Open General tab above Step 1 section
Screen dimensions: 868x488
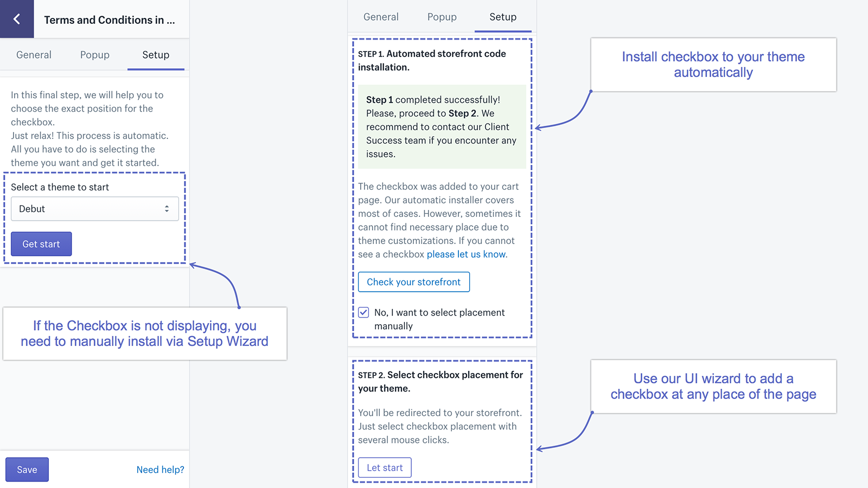[381, 17]
